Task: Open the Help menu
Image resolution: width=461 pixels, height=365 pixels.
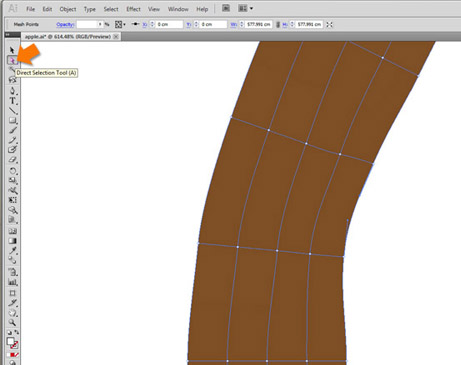Action: point(202,9)
